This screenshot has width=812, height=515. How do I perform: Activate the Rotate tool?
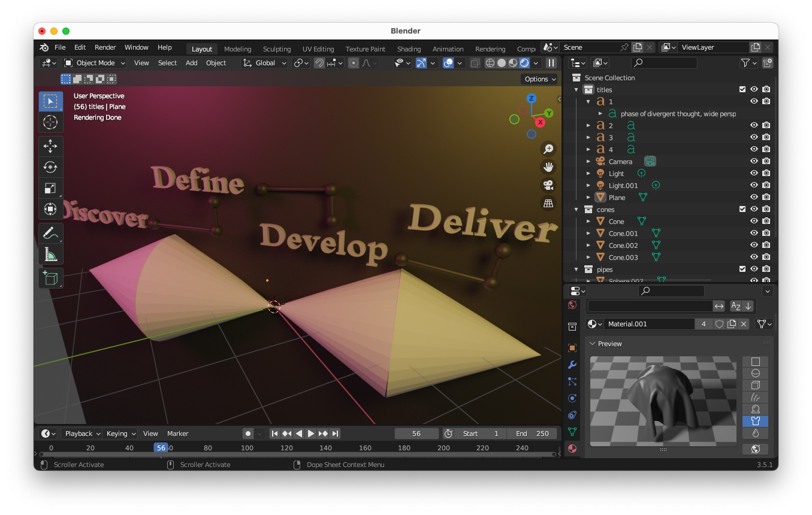[x=50, y=167]
